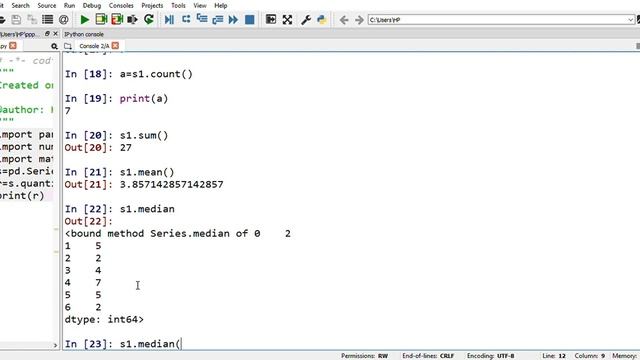
Task: Click @author line in editor
Action: (x=26, y=110)
